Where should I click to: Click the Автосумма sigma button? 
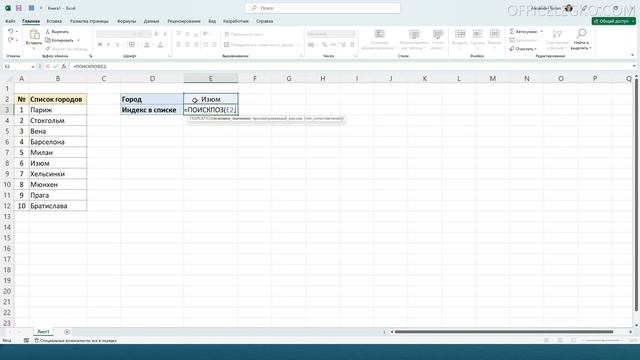523,31
